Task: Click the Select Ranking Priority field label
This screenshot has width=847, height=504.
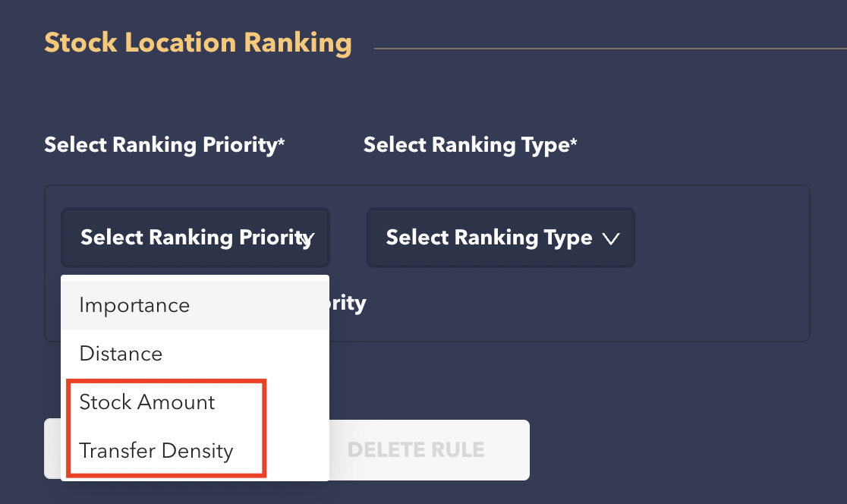Action: tap(159, 145)
